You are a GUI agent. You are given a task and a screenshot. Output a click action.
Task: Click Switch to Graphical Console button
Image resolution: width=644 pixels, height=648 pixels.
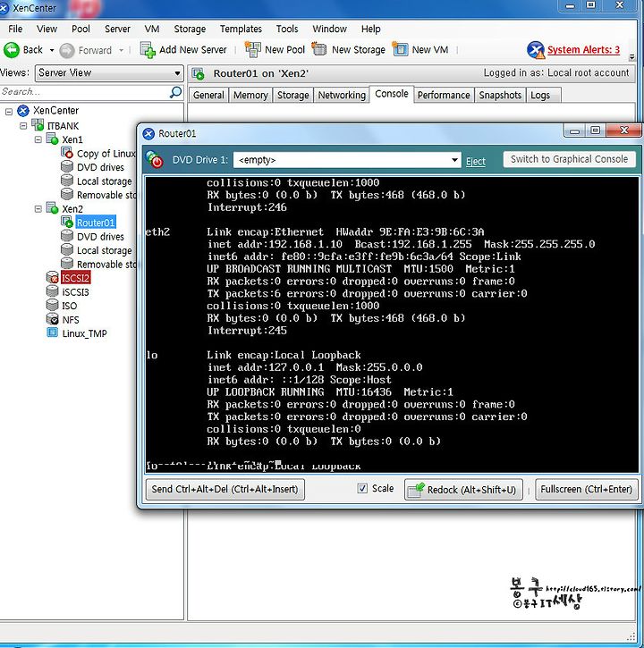(569, 159)
